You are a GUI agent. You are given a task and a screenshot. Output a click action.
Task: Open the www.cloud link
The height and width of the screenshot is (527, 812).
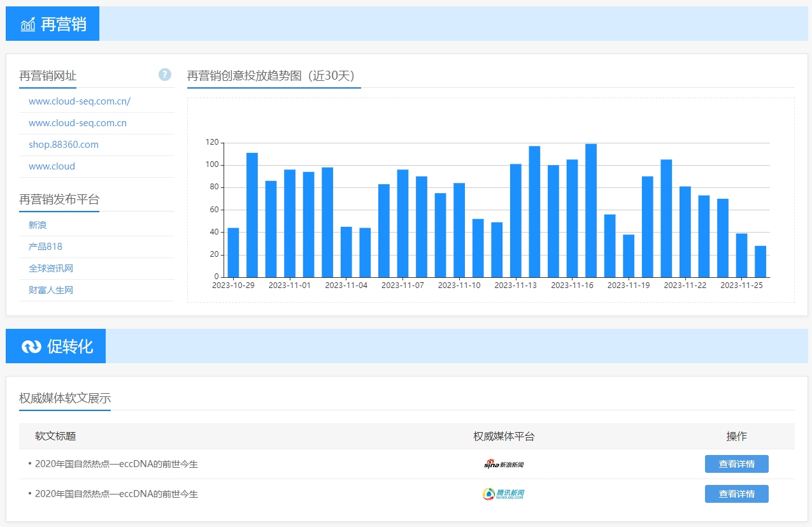[x=52, y=166]
